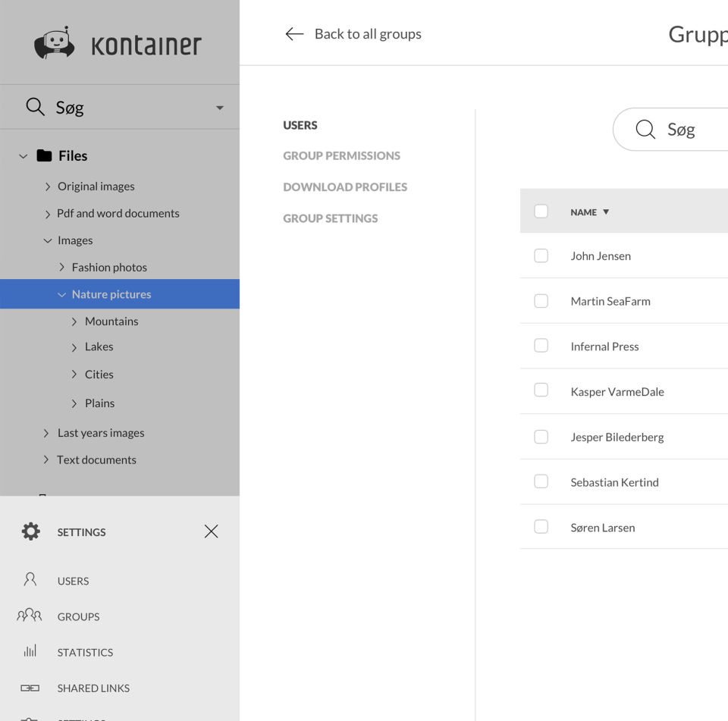Collapse the Images folder chevron
The height and width of the screenshot is (721, 728).
click(48, 240)
